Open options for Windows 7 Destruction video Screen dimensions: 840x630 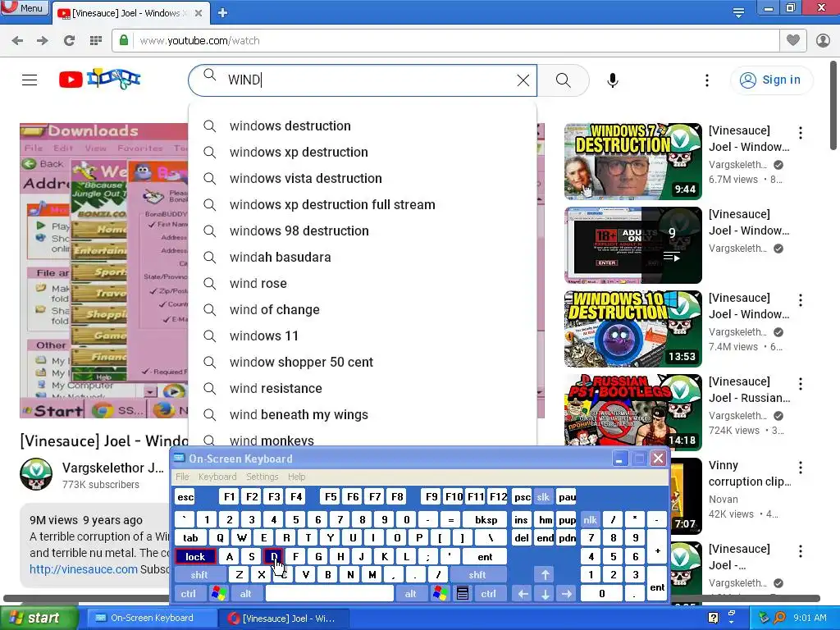(801, 133)
